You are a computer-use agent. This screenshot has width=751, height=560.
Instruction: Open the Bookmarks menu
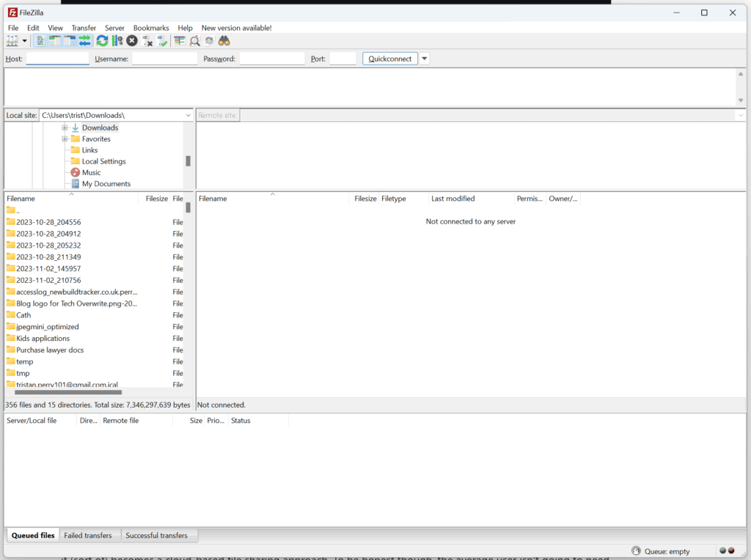point(151,28)
